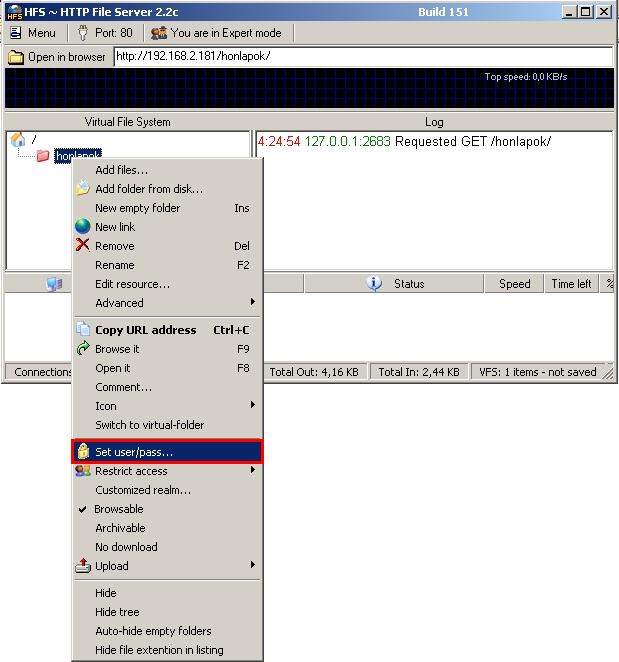This screenshot has height=662, width=619.
Task: Toggle the Archivable option
Action: coord(167,528)
